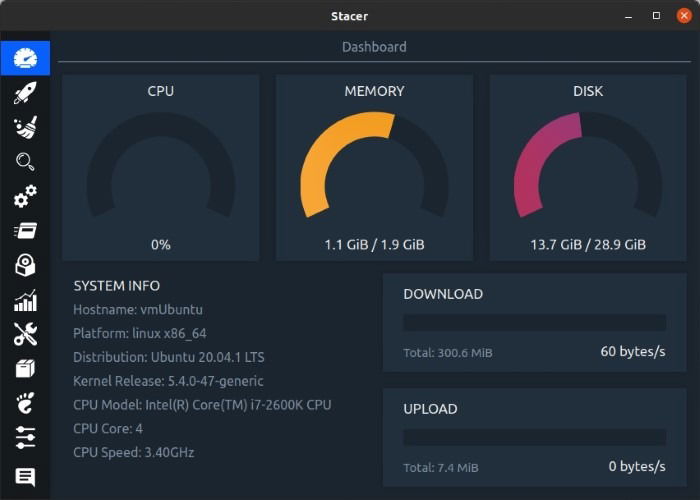Open Settings sliders icon in sidebar

pos(25,438)
